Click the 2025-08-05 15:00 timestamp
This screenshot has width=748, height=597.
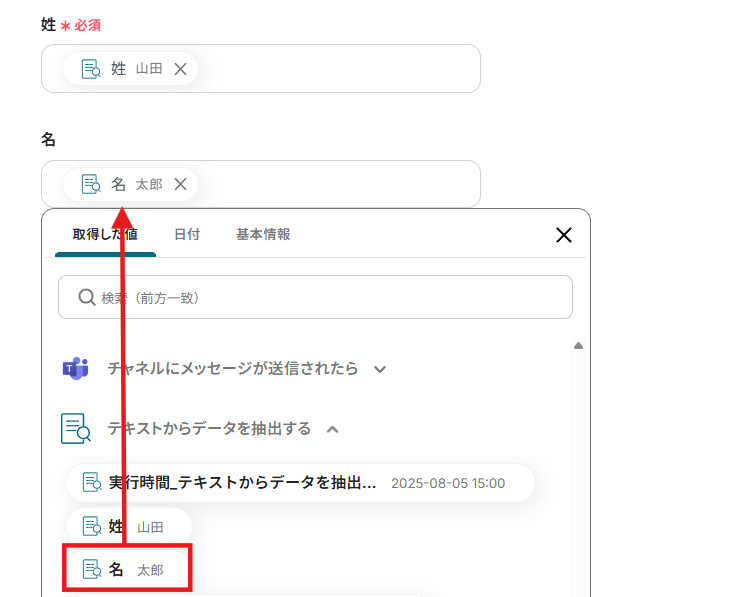pyautogui.click(x=448, y=483)
